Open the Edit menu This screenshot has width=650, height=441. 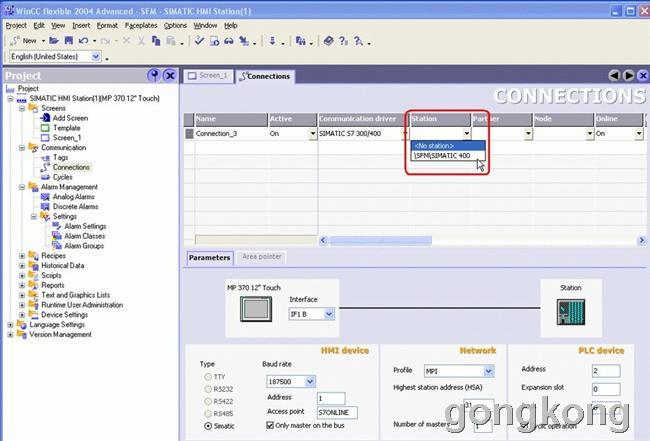tap(39, 26)
